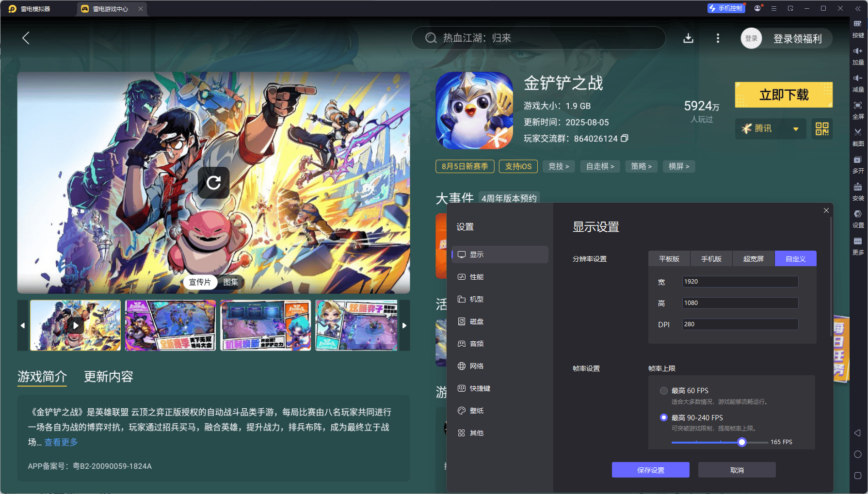Save display settings with 保存设置
Screen dimensions: 868x494
[x=650, y=469]
